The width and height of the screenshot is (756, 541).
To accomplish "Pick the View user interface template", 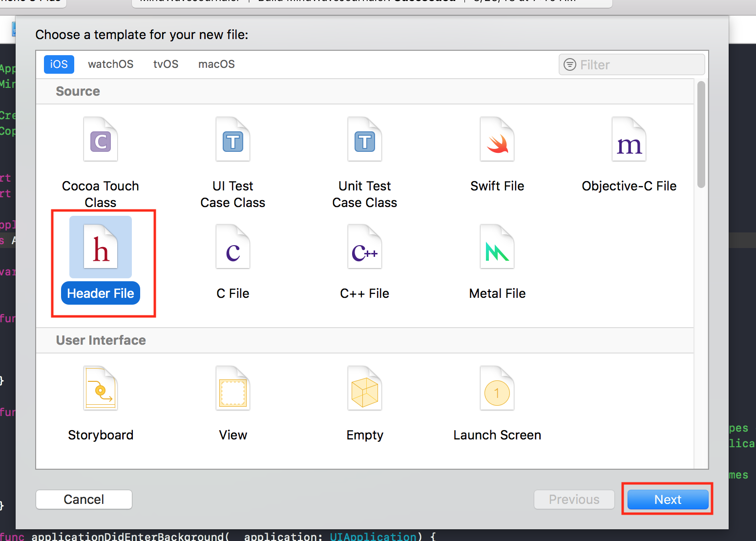I will click(233, 389).
